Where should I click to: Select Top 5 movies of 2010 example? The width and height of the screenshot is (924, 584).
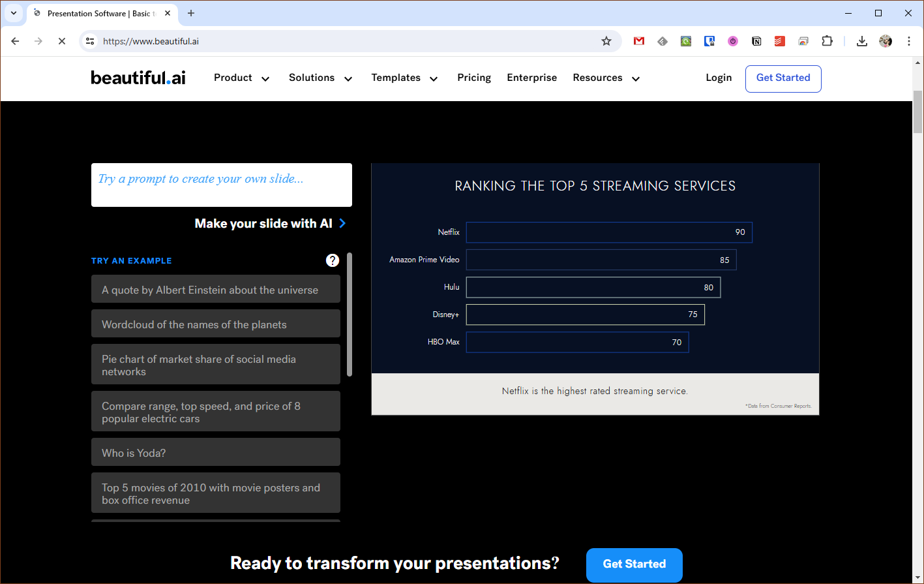click(x=216, y=493)
